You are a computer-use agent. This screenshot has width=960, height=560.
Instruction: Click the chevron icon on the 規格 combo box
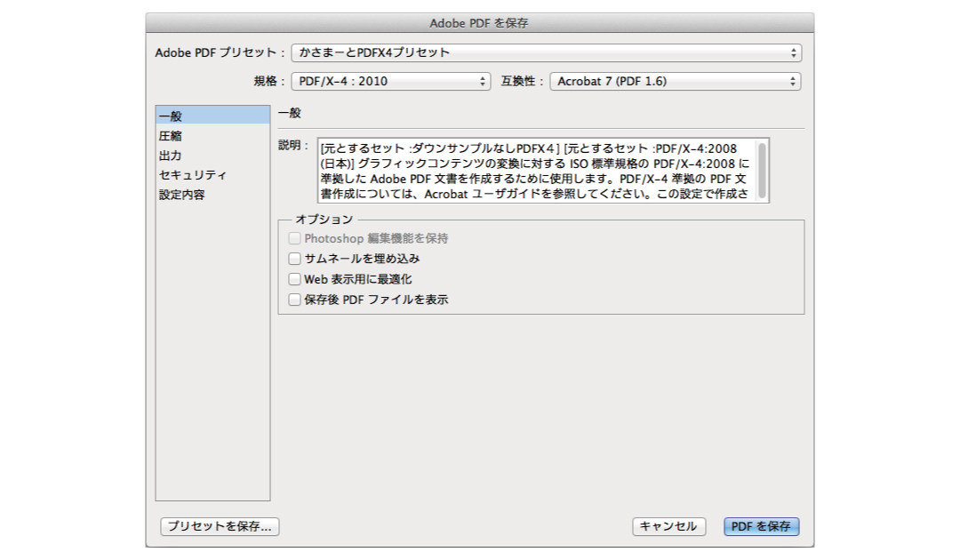coord(483,81)
